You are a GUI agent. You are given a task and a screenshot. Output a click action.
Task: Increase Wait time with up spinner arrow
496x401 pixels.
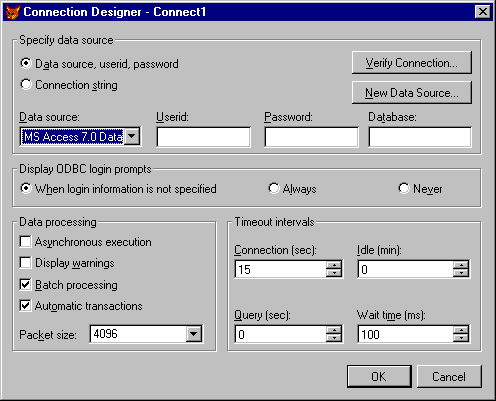461,330
